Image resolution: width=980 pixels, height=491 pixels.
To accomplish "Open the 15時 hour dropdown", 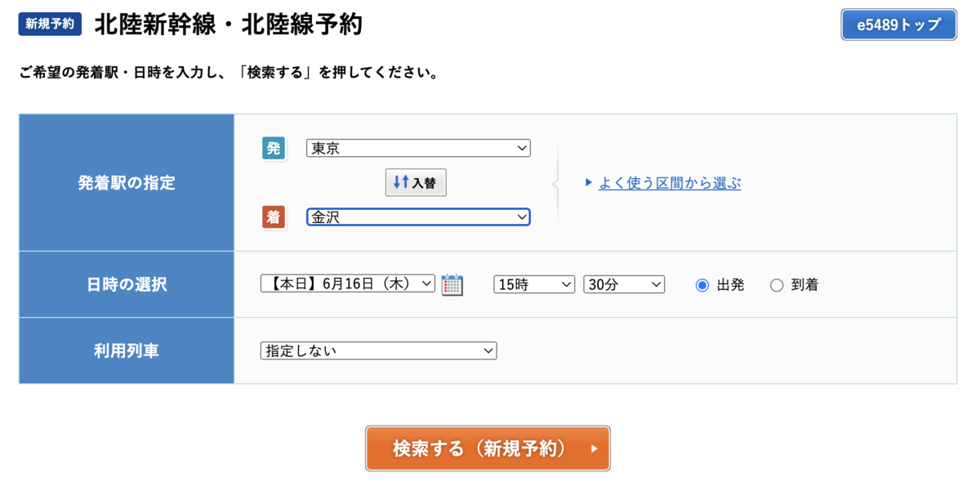I will coord(534,284).
